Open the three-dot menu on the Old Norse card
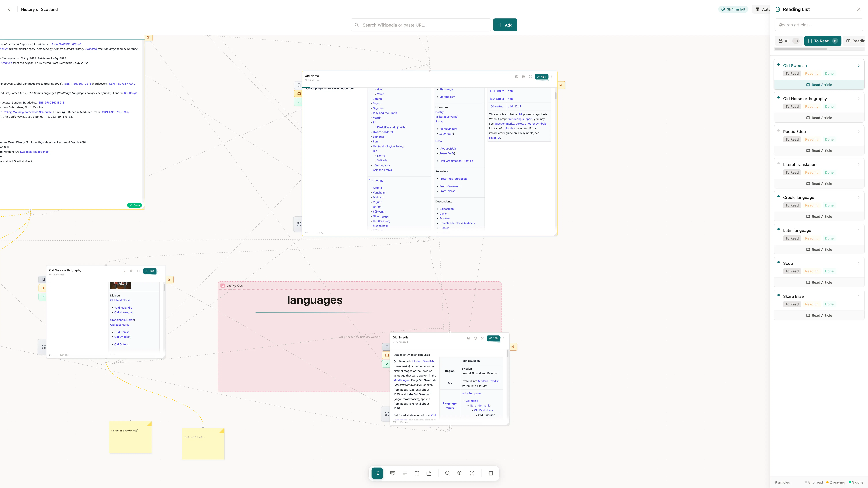The height and width of the screenshot is (488, 868). click(x=552, y=76)
